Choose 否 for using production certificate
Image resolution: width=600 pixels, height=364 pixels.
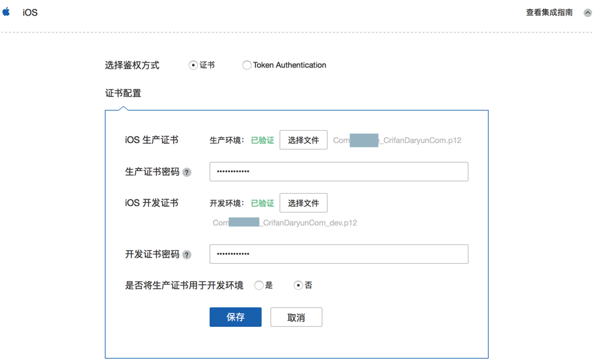(x=298, y=285)
